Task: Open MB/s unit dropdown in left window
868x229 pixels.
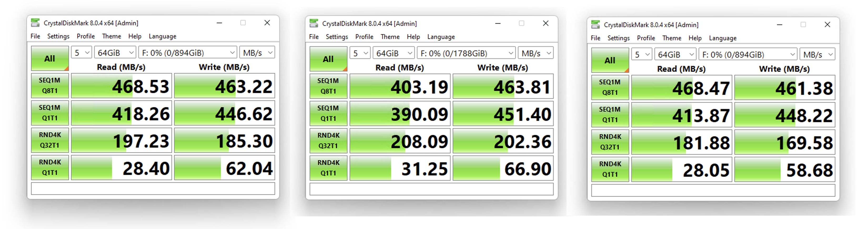Action: point(258,53)
